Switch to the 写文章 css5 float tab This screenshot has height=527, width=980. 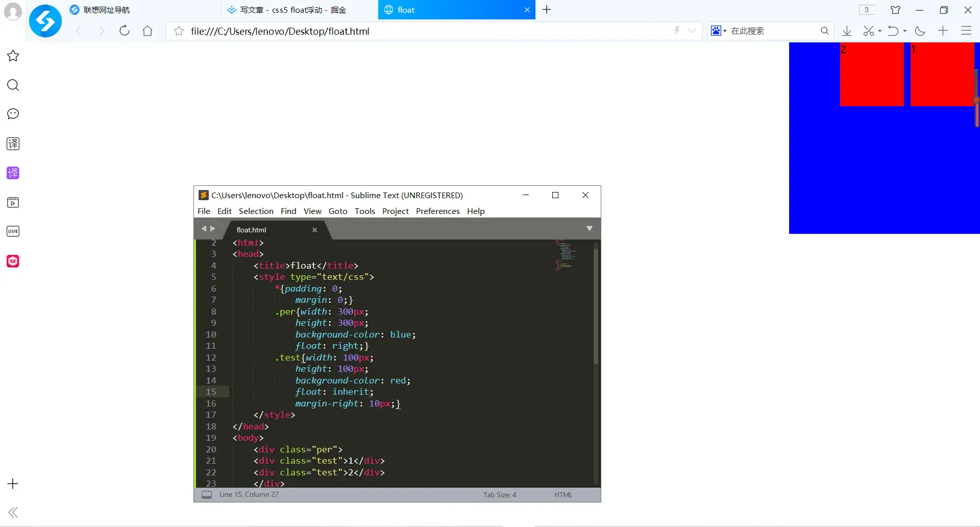pos(300,10)
